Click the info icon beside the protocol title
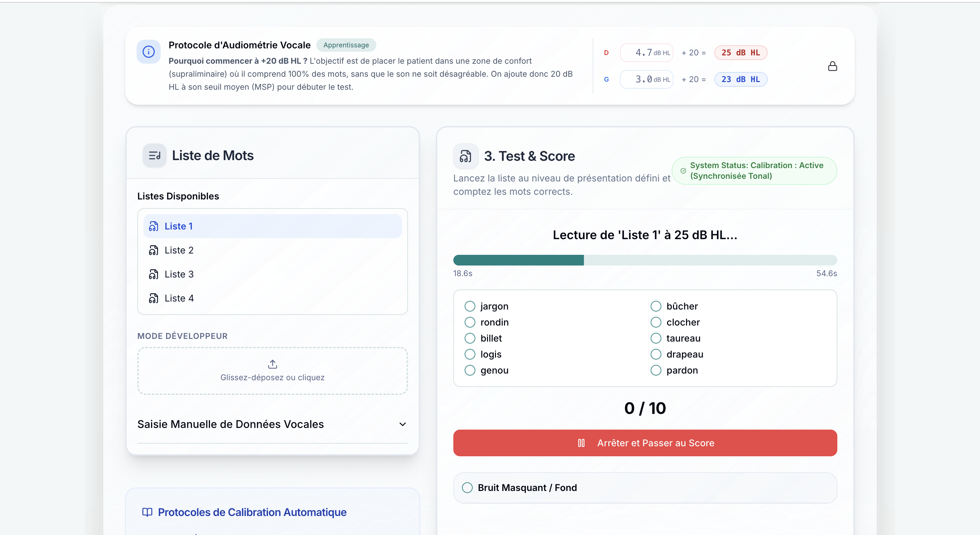The image size is (980, 535). pos(148,52)
